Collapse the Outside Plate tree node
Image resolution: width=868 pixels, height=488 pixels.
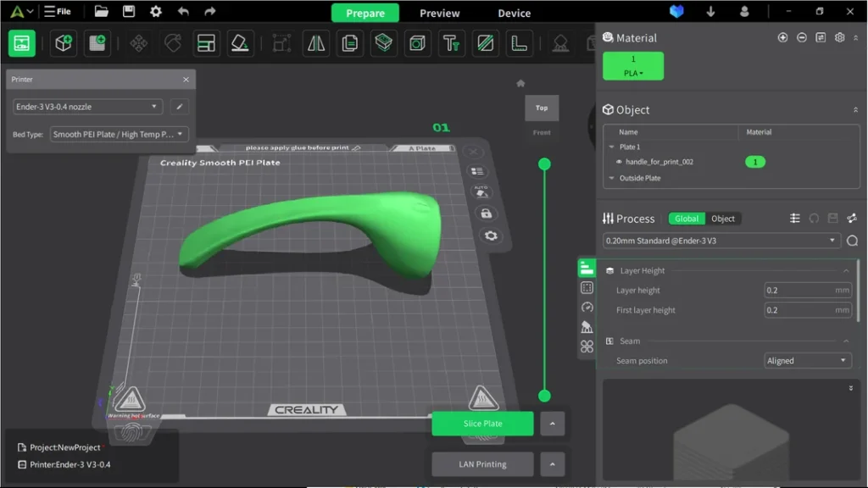pyautogui.click(x=612, y=178)
